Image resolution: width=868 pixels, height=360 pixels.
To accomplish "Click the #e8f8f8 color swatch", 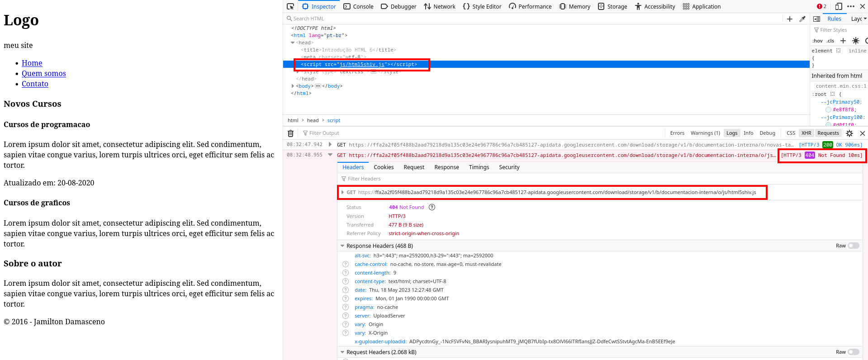I will pyautogui.click(x=828, y=109).
